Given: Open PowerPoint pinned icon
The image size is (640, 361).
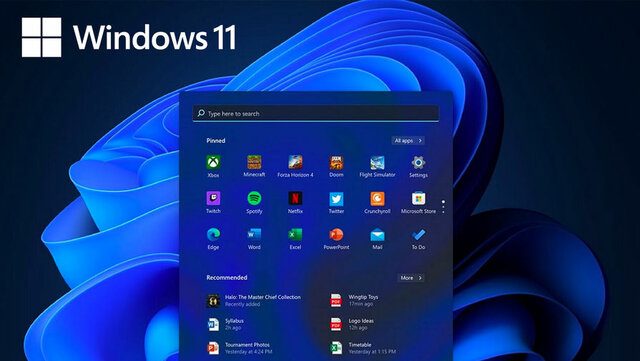Looking at the screenshot, I should click(336, 234).
